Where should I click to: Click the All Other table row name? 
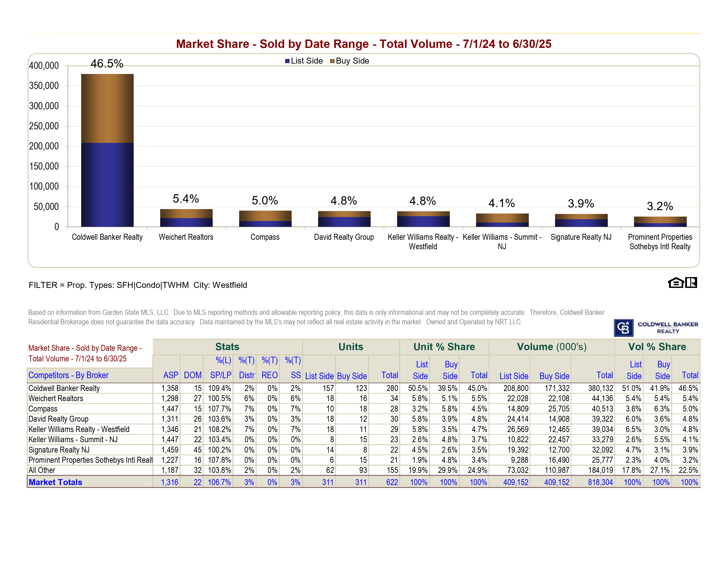point(42,470)
